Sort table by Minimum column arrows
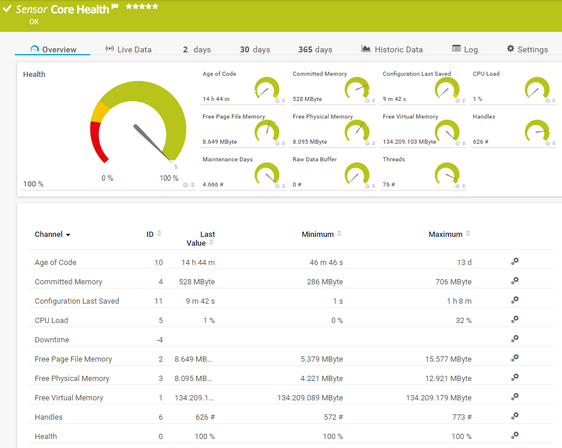 point(339,233)
